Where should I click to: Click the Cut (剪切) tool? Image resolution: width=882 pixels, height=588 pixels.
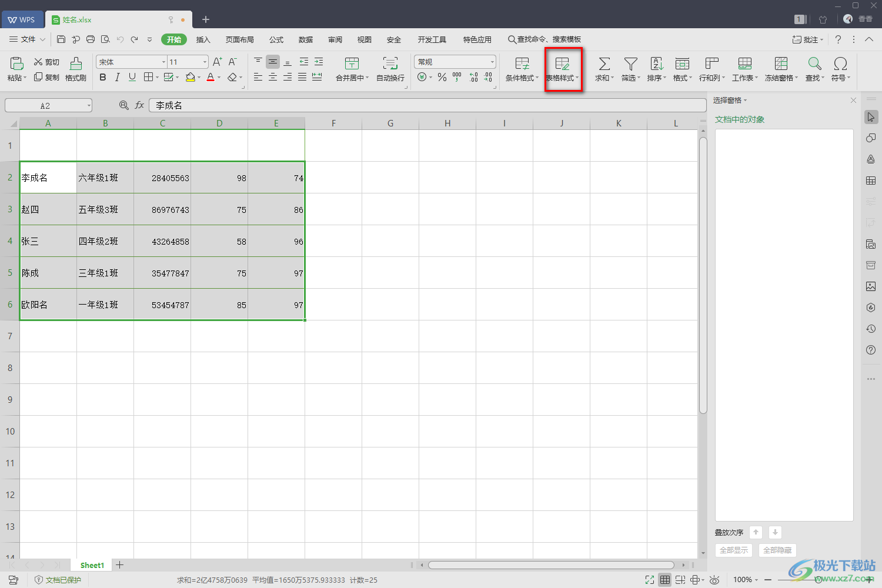point(46,62)
